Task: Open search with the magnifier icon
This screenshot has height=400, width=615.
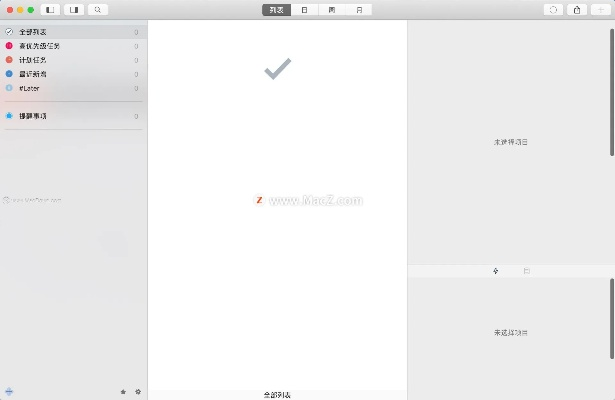Action: [98, 10]
